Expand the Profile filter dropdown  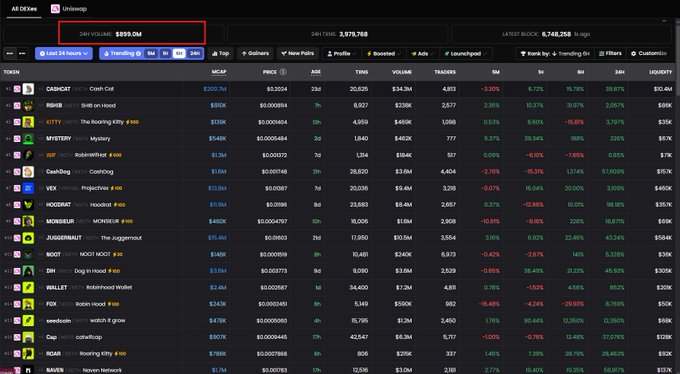click(x=342, y=54)
